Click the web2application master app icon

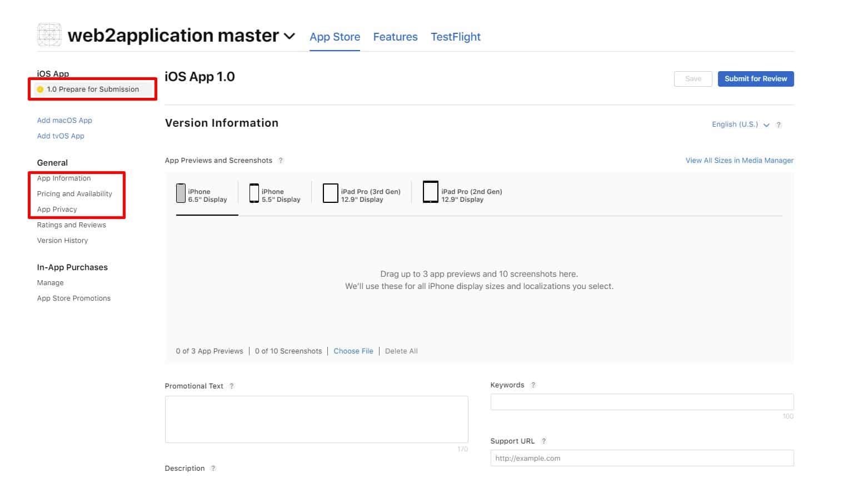coord(49,35)
